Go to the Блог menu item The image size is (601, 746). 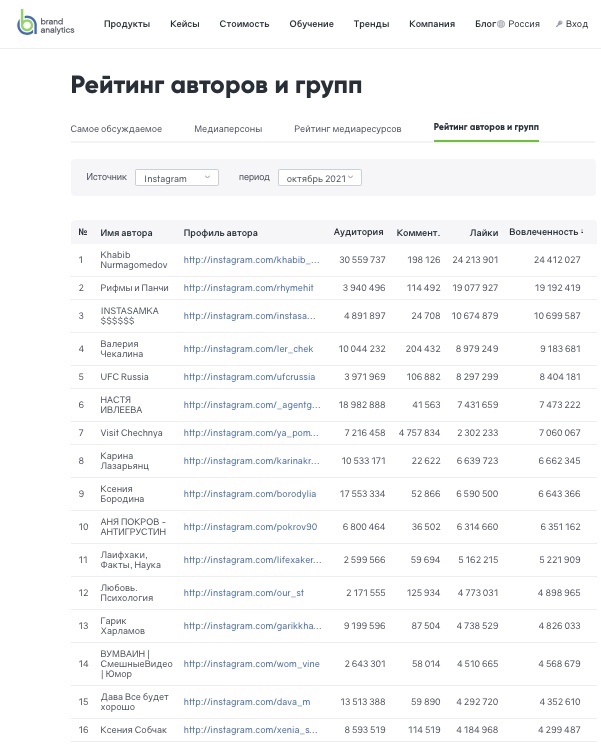pyautogui.click(x=485, y=24)
